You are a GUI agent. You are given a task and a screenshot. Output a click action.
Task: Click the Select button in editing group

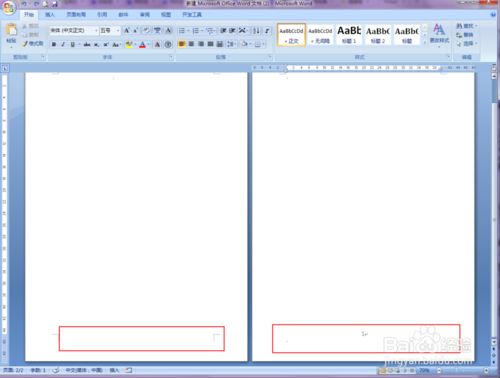[x=466, y=44]
